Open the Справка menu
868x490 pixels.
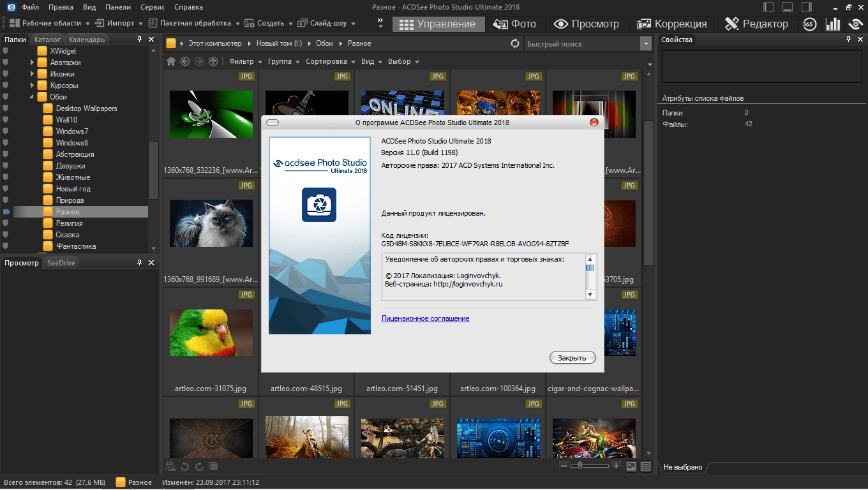click(x=188, y=7)
